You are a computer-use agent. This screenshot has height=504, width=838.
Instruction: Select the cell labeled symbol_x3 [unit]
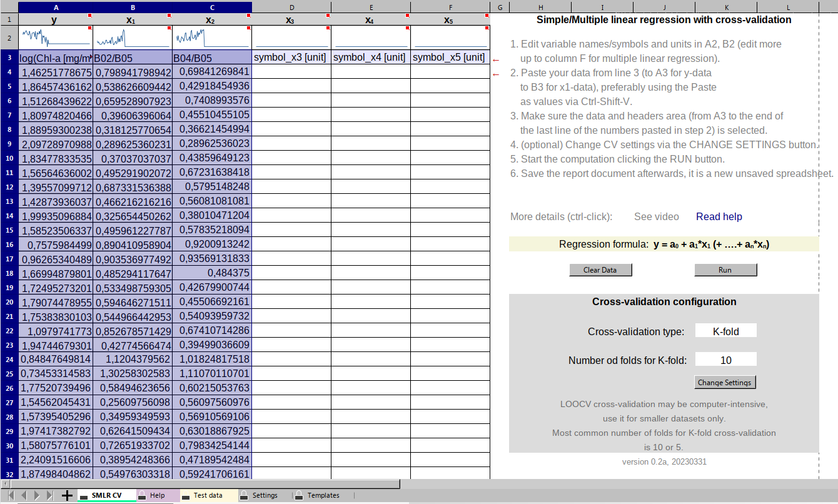click(291, 58)
